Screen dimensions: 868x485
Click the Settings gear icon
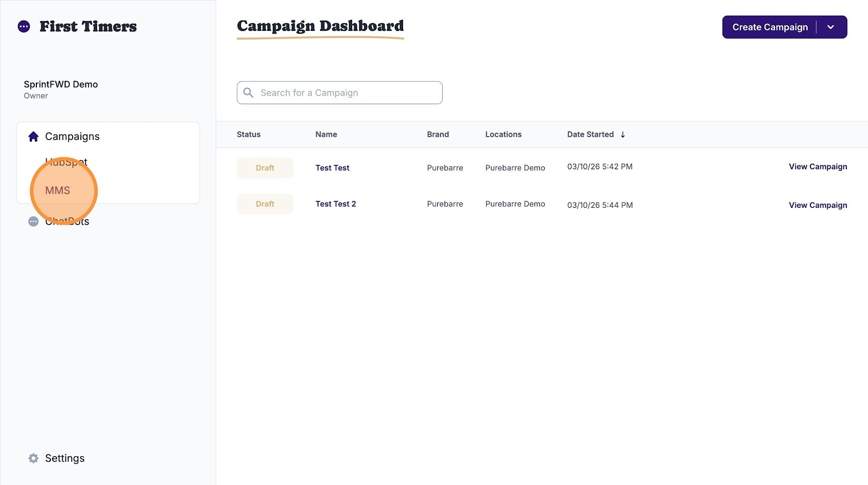tap(33, 458)
